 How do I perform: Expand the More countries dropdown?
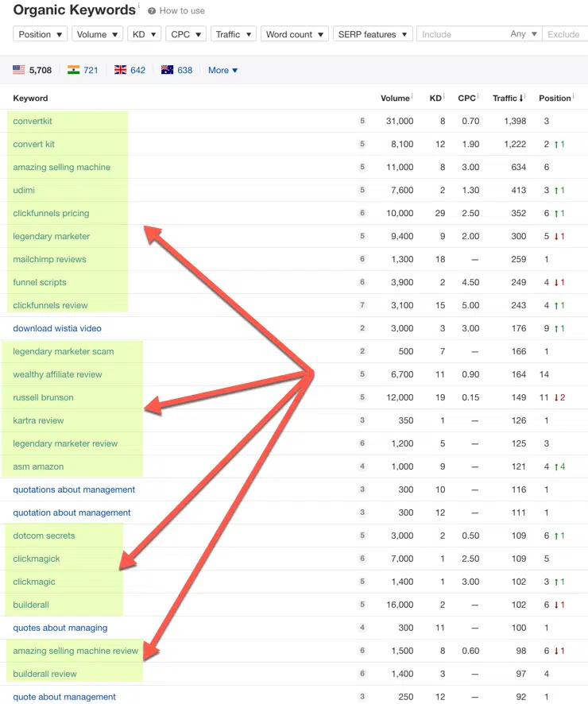[x=222, y=70]
